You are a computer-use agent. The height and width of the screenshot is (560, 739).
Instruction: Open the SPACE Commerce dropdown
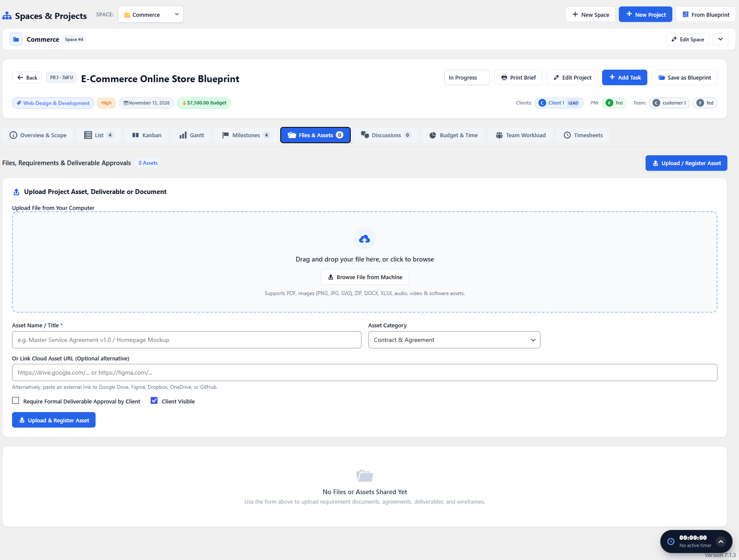pos(151,14)
